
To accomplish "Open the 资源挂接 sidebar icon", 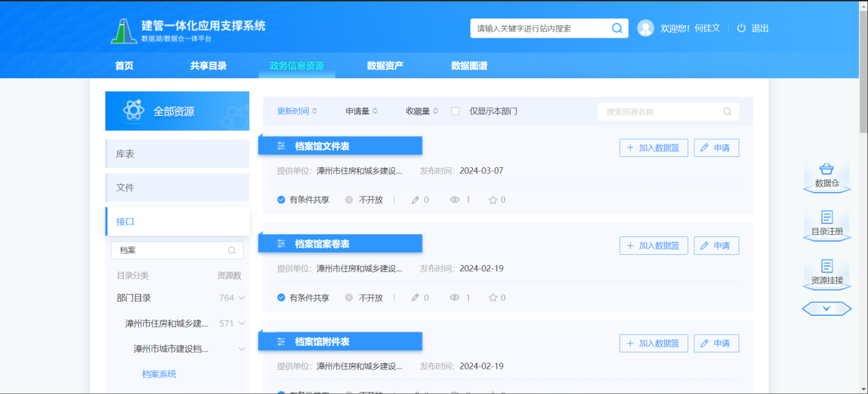I will [827, 266].
